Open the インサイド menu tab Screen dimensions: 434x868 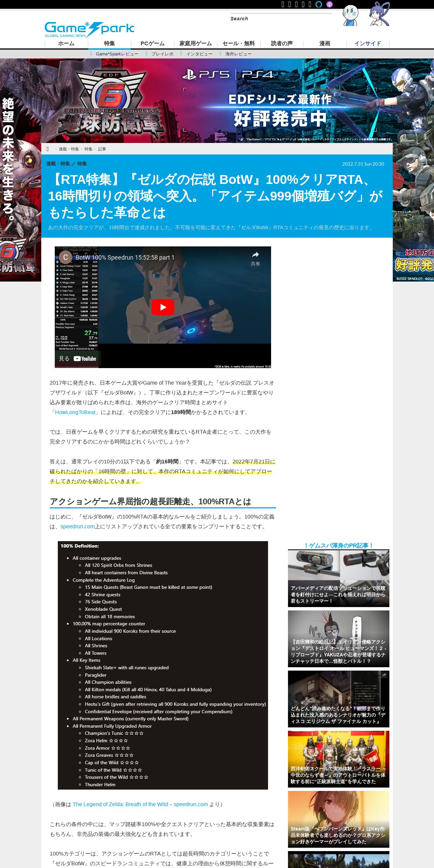pyautogui.click(x=368, y=44)
